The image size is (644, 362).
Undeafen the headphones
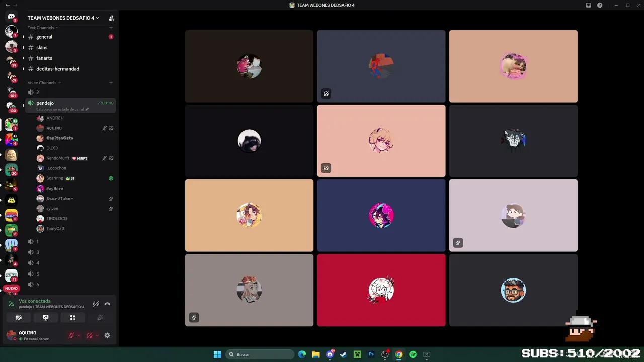pos(89,335)
